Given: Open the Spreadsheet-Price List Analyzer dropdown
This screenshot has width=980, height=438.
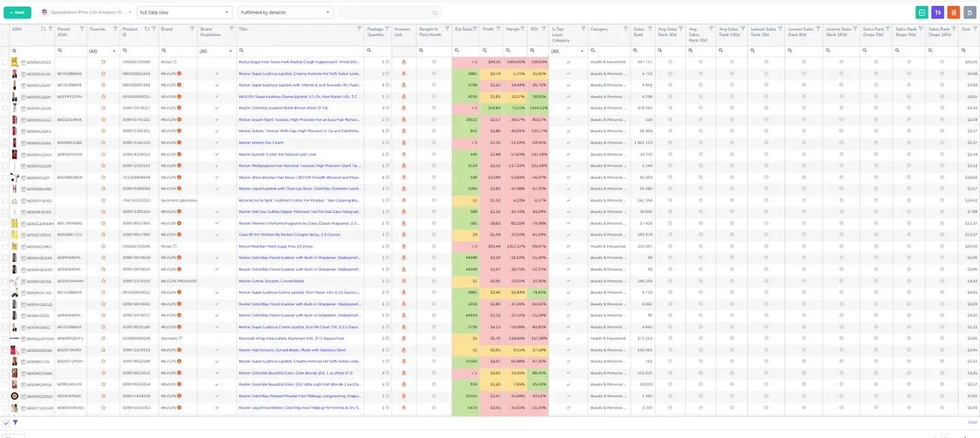Looking at the screenshot, I should (x=85, y=12).
